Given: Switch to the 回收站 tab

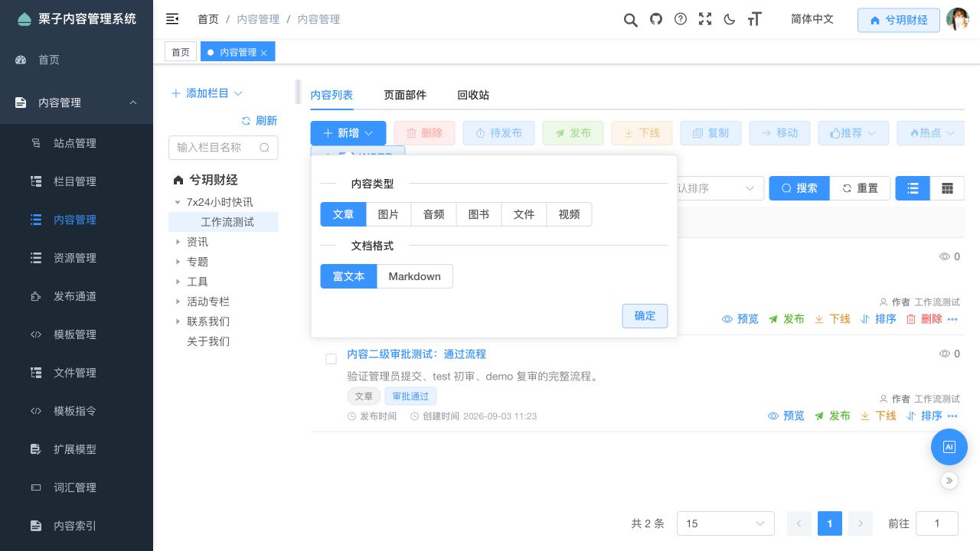Looking at the screenshot, I should pyautogui.click(x=473, y=95).
